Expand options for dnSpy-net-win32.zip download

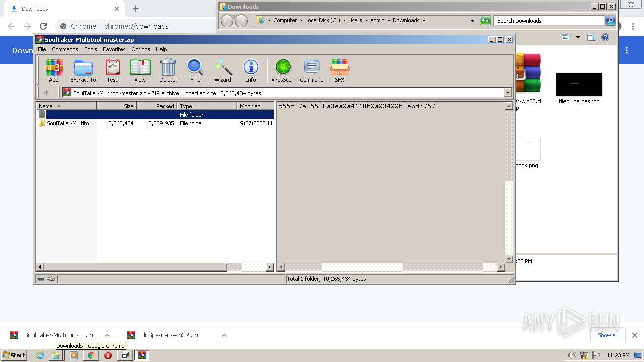(224, 335)
